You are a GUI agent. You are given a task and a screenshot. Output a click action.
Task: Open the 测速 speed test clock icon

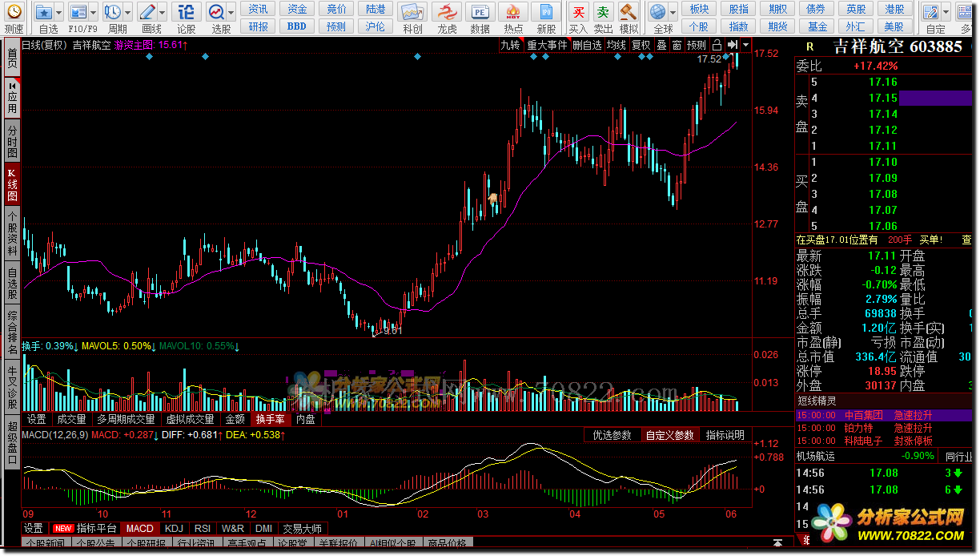pyautogui.click(x=13, y=12)
